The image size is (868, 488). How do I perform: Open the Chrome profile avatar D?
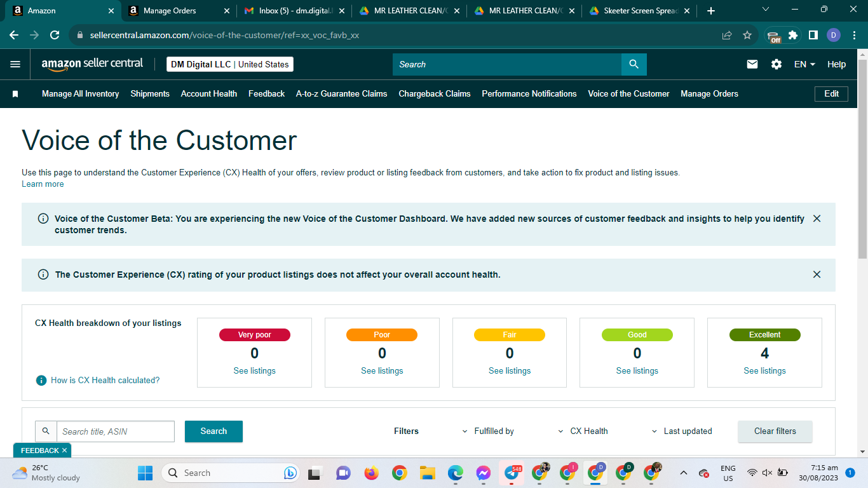tap(834, 36)
